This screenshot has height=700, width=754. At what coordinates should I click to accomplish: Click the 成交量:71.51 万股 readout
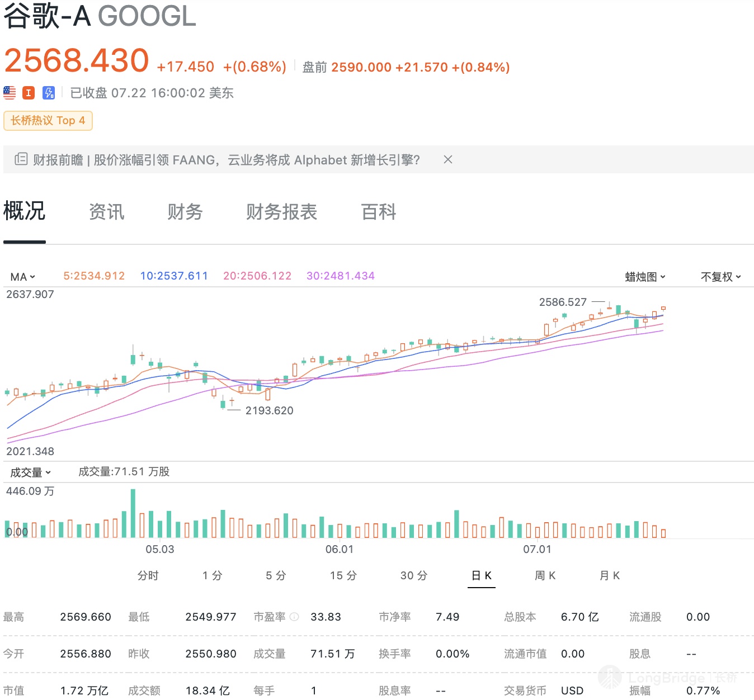[x=124, y=472]
